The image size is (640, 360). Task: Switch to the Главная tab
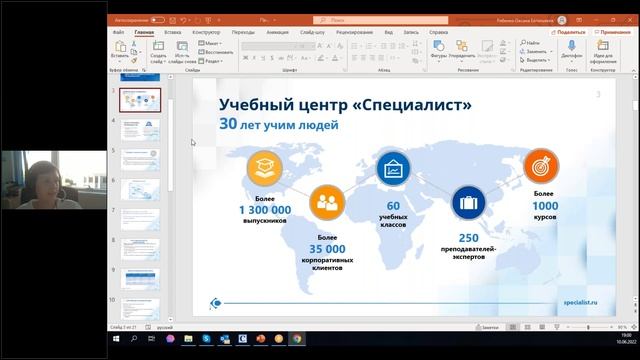coord(144,32)
